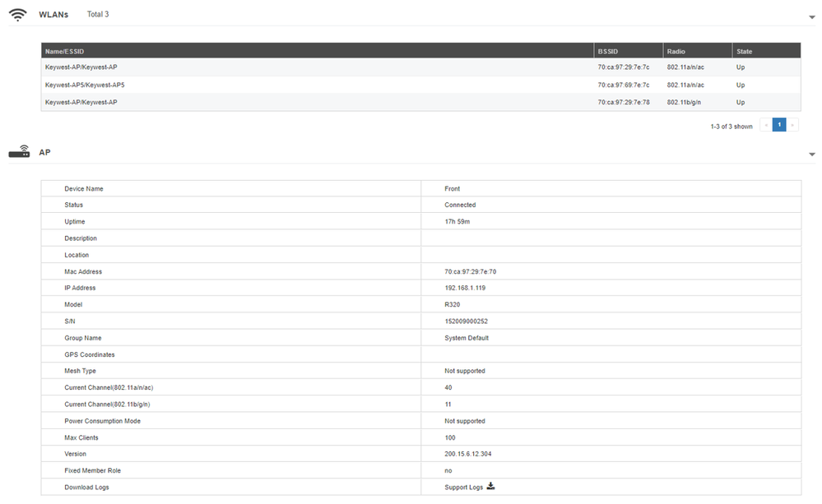Click the IP address 192.168.1.119
Viewport: 822px width, 504px height.
[x=466, y=288]
